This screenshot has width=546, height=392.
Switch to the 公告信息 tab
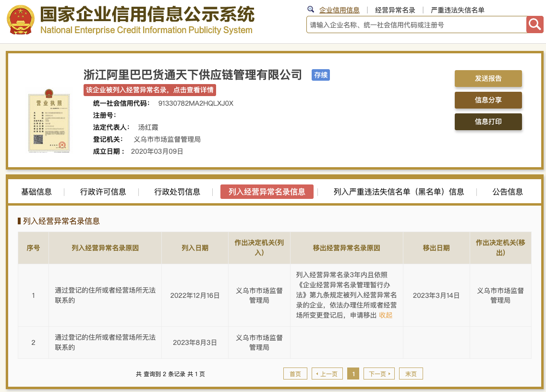508,192
